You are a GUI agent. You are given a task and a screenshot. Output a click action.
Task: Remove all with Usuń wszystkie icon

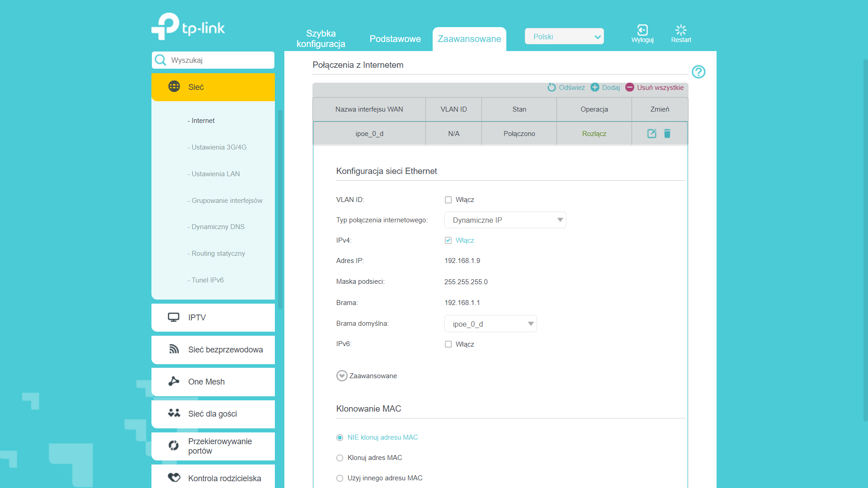coord(630,87)
